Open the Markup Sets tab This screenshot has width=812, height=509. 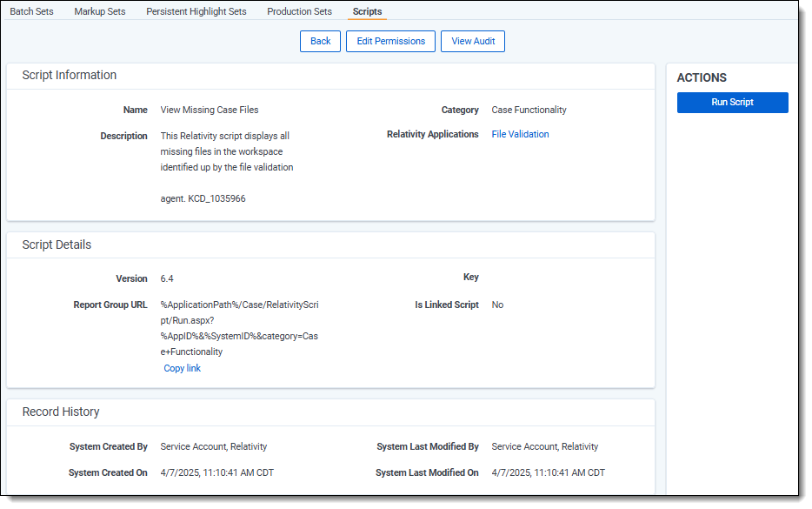99,11
